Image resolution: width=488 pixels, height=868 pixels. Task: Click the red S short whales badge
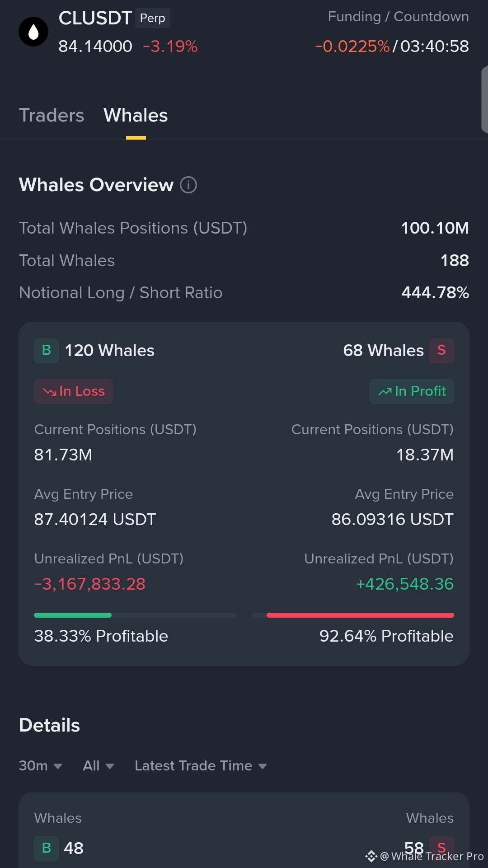(x=441, y=351)
